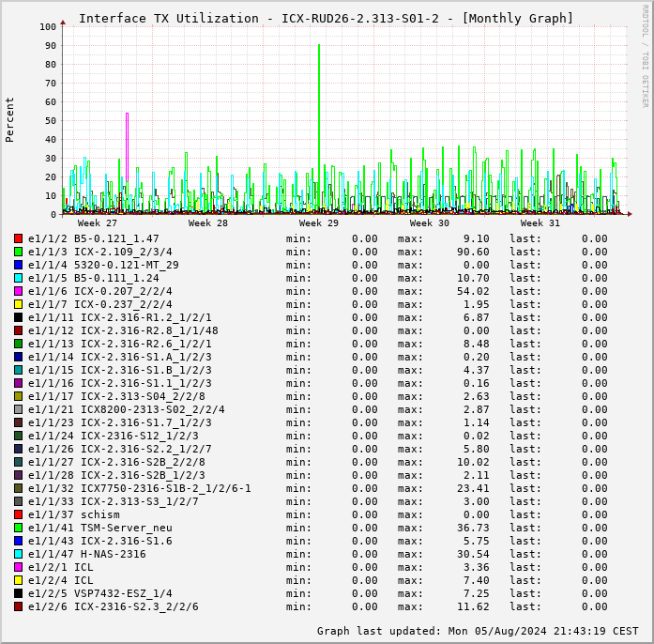Select the Week 29 axis label

[319, 223]
